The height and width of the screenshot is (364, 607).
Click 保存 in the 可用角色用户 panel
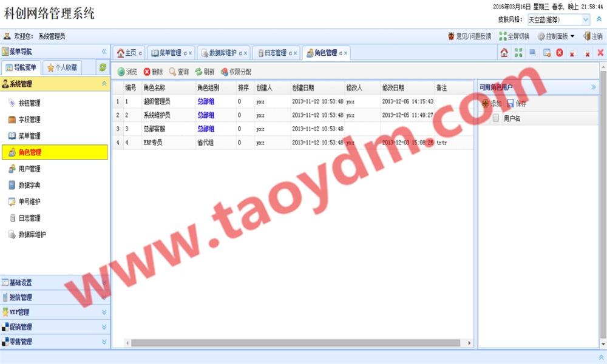click(x=517, y=103)
